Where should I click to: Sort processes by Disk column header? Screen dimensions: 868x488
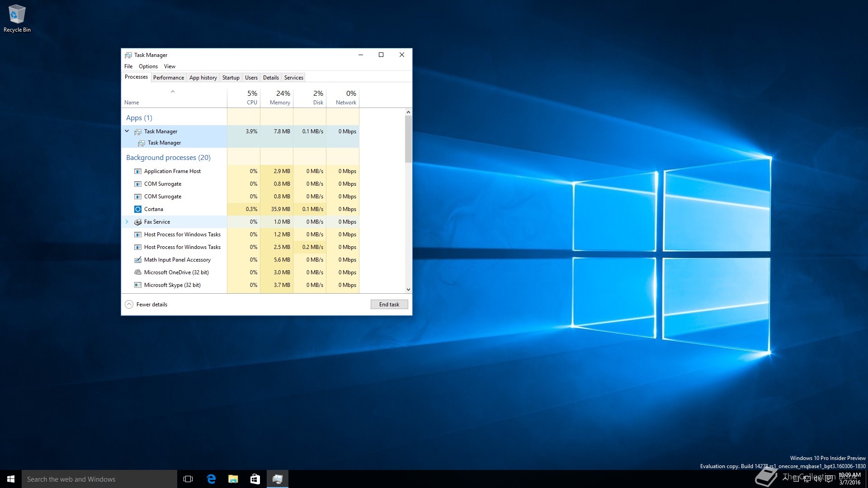click(x=310, y=98)
